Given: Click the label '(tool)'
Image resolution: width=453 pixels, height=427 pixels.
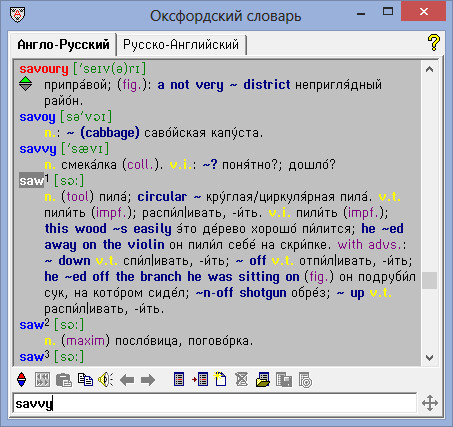Looking at the screenshot, I should pos(78,197).
